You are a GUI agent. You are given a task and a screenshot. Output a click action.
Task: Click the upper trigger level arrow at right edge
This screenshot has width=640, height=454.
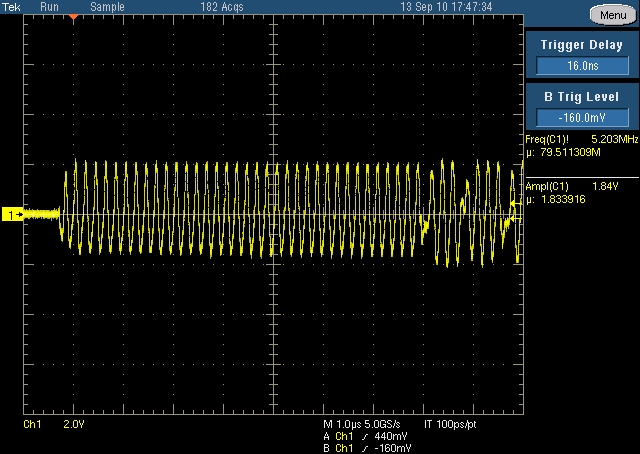click(516, 203)
